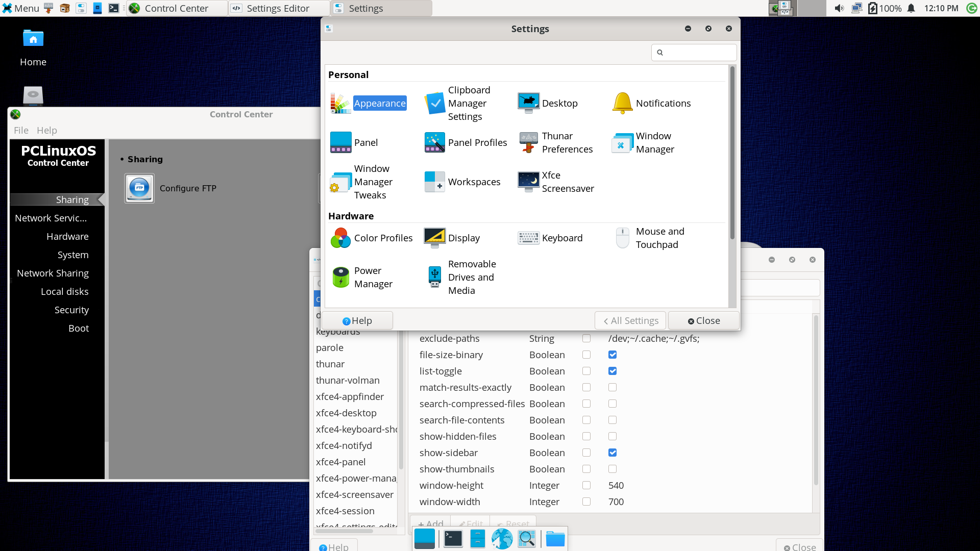Toggle lock checkbox for exclude-paths
980x551 pixels.
586,338
